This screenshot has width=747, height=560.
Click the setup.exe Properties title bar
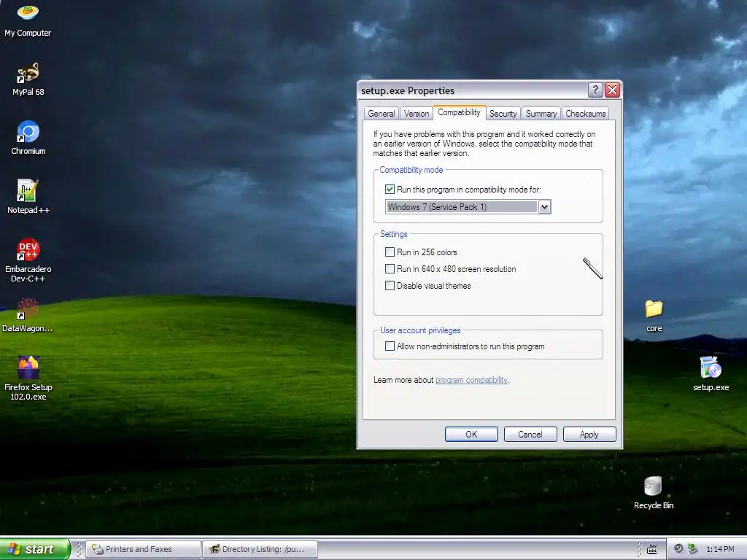[472, 90]
